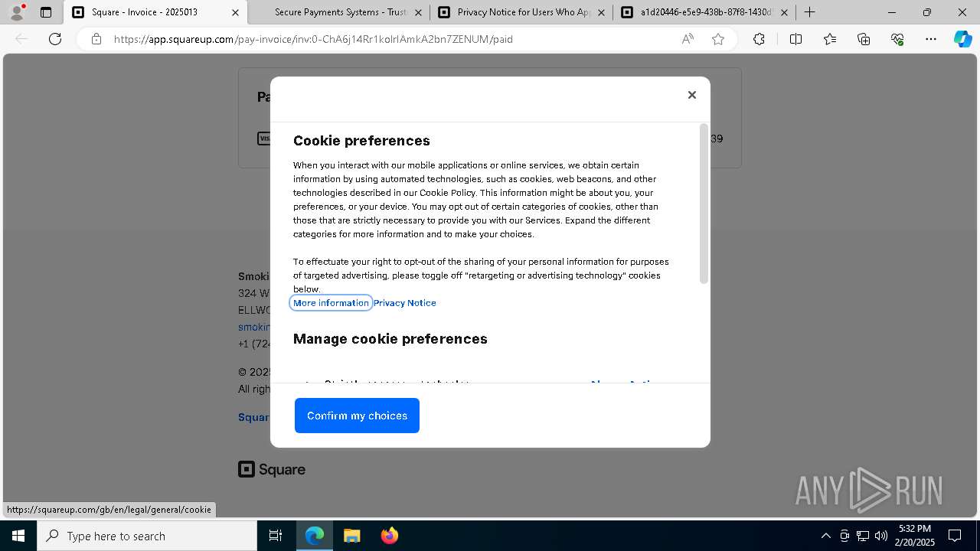Close the Privacy Notice for Users tab

(601, 12)
